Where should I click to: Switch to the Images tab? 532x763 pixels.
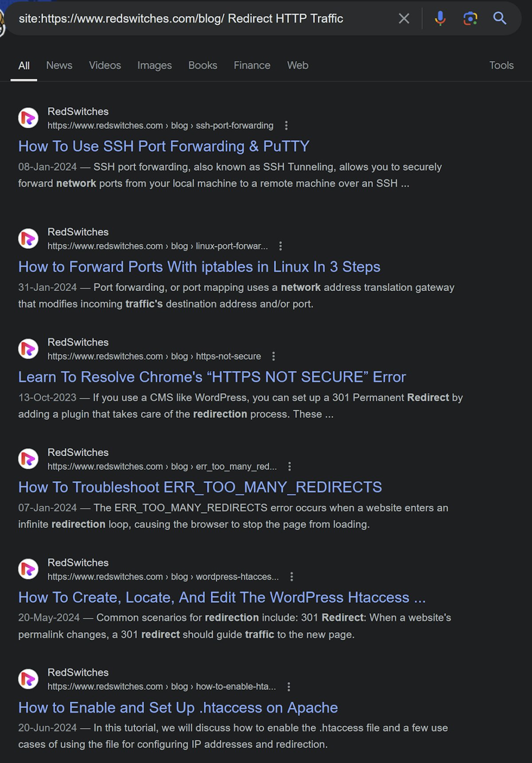pyautogui.click(x=154, y=65)
